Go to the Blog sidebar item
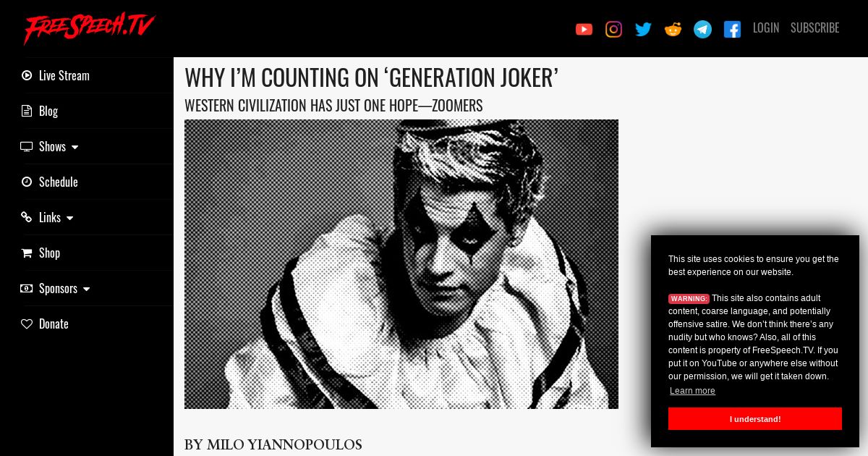This screenshot has height=456, width=868. click(39, 111)
